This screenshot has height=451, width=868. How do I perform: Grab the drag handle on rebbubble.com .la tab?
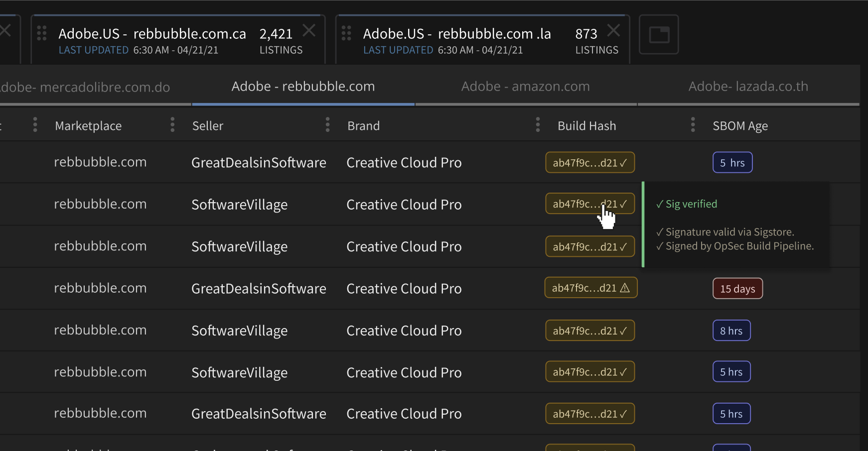(346, 33)
